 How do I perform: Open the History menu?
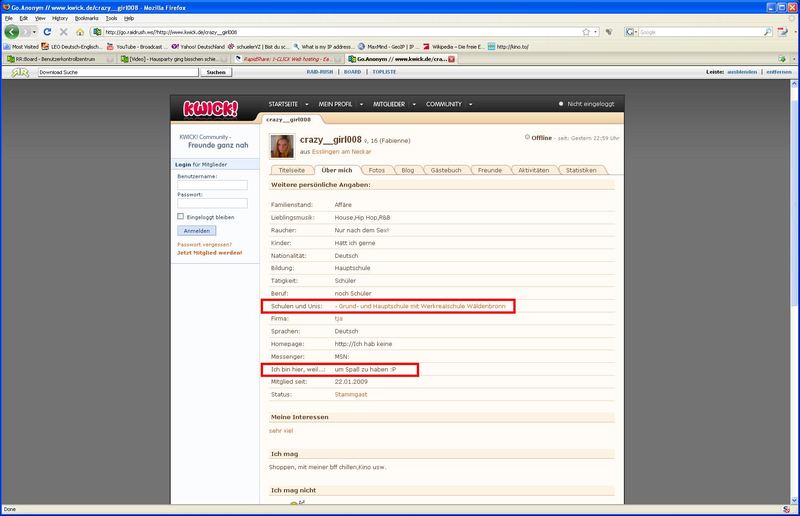60,18
